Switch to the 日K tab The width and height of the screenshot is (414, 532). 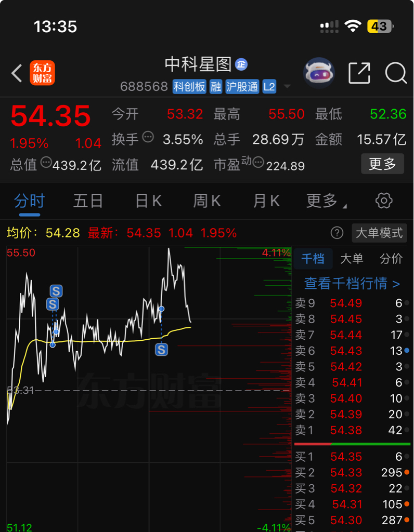149,201
